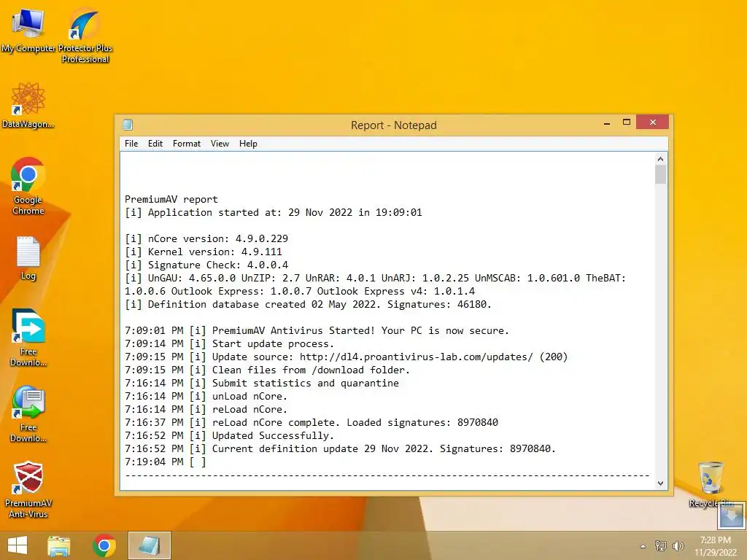Viewport: 747px width, 560px height.
Task: Open the Edit menu in Notepad
Action: click(x=155, y=144)
